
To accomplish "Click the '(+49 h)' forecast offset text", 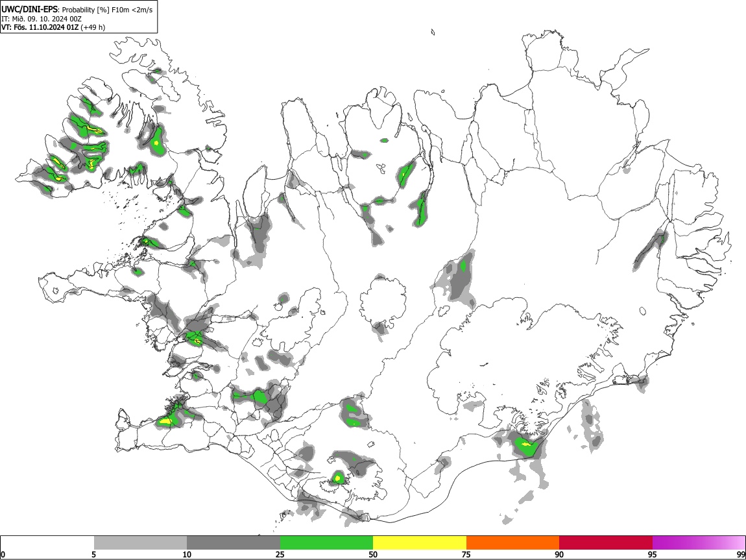I will click(x=93, y=27).
